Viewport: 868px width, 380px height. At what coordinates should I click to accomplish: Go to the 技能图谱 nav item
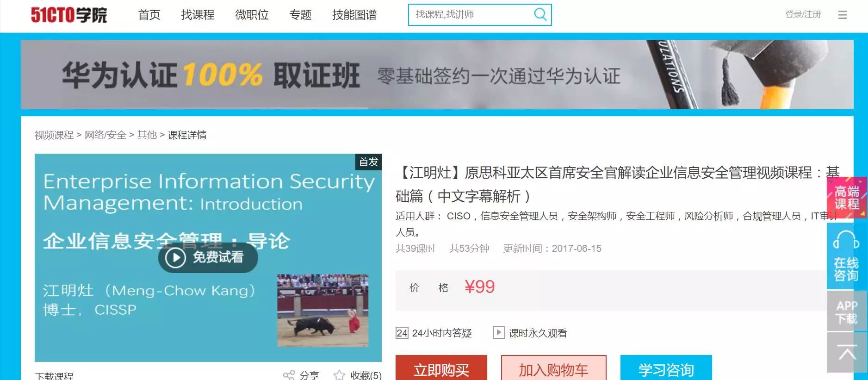(354, 15)
